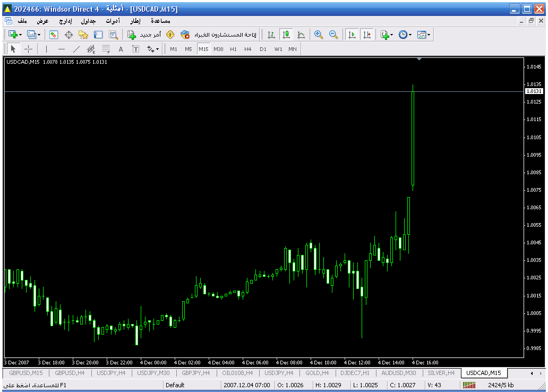Select the text label 'A' tool

(121, 49)
